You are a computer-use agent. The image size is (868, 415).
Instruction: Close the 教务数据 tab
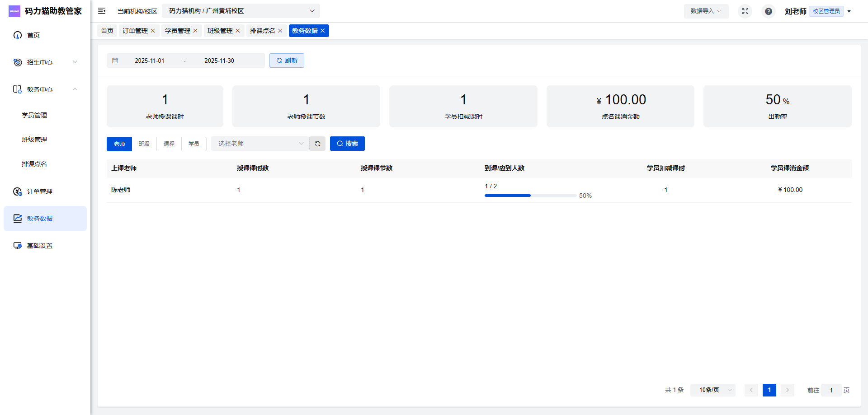point(323,31)
